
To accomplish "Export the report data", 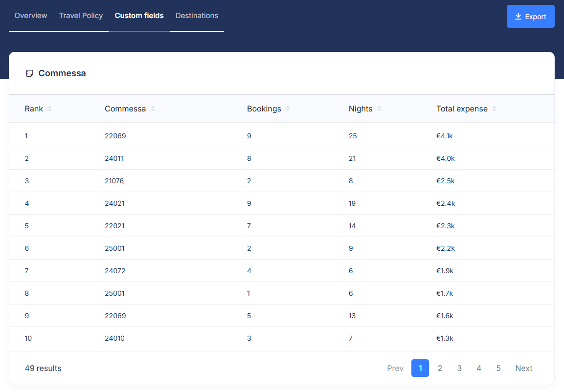I will point(531,16).
